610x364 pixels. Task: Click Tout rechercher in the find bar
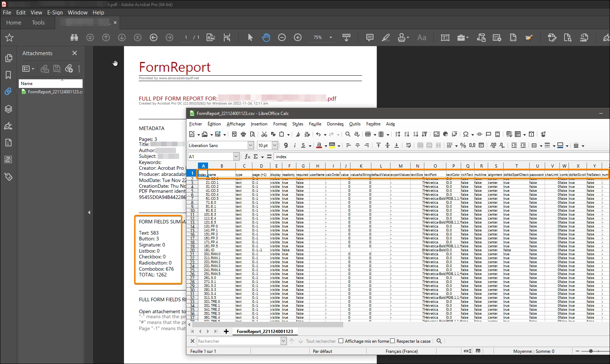(321, 341)
